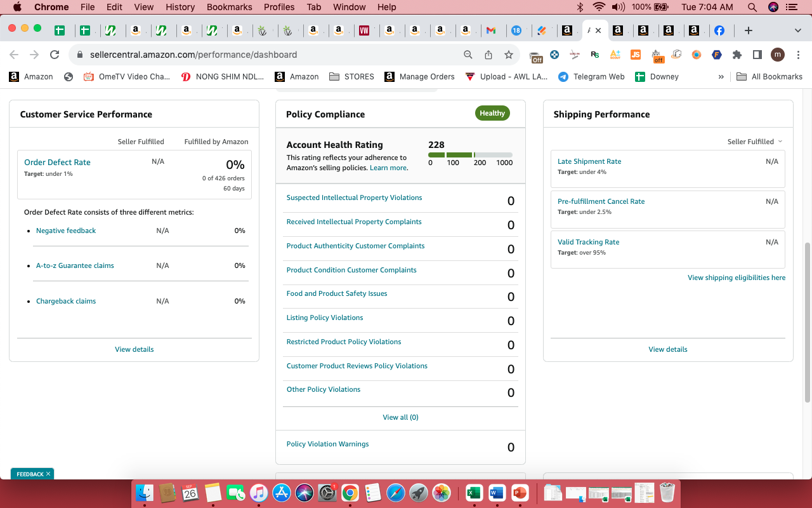The width and height of the screenshot is (812, 508).
Task: Bookmark this page with the star icon
Action: tap(509, 55)
